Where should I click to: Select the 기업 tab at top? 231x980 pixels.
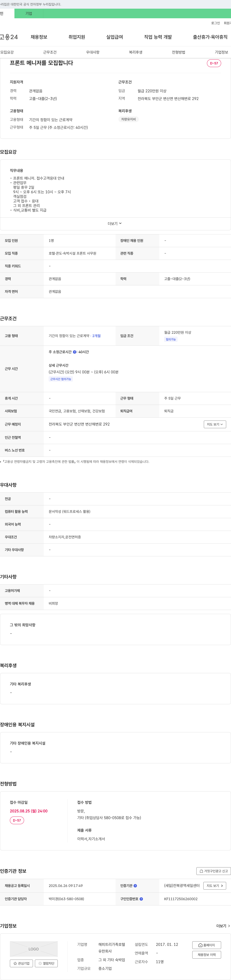click(29, 13)
